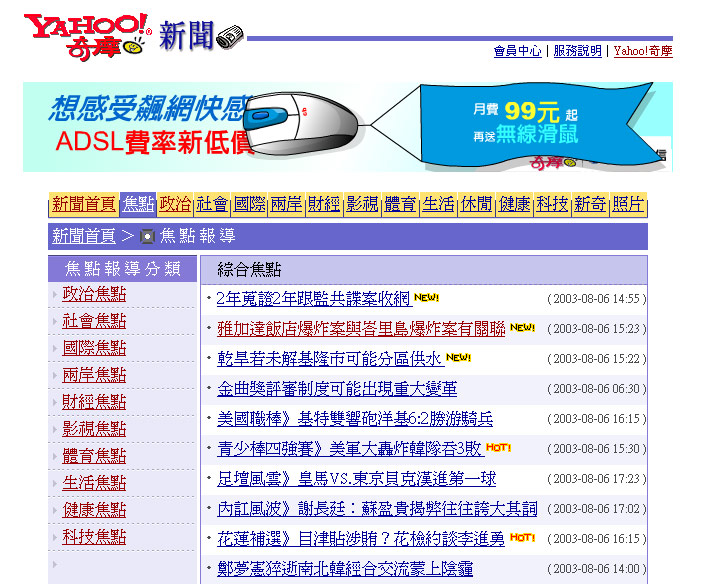Select the 新聞首頁 tab

(84, 204)
